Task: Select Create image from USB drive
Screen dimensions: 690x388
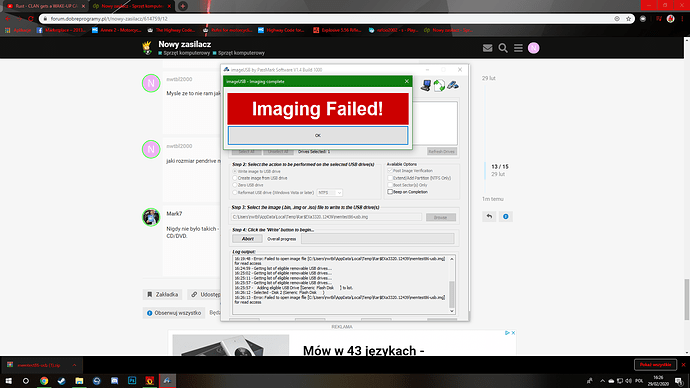Action: [x=235, y=178]
